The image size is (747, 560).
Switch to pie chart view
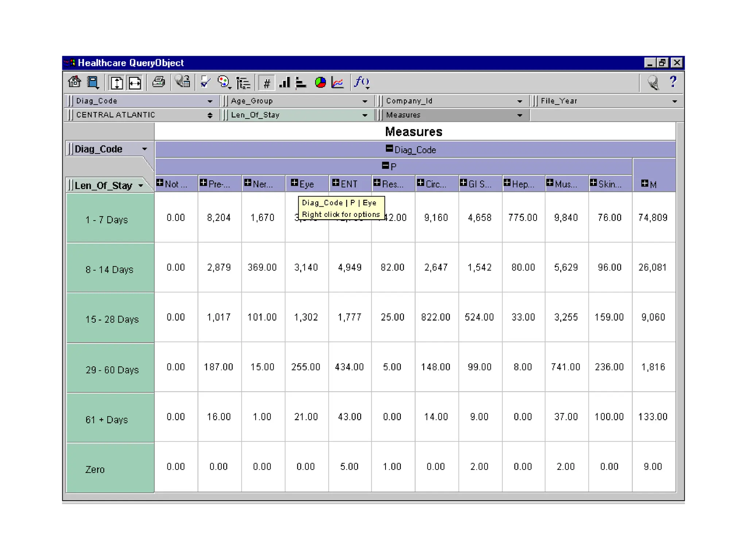[320, 82]
